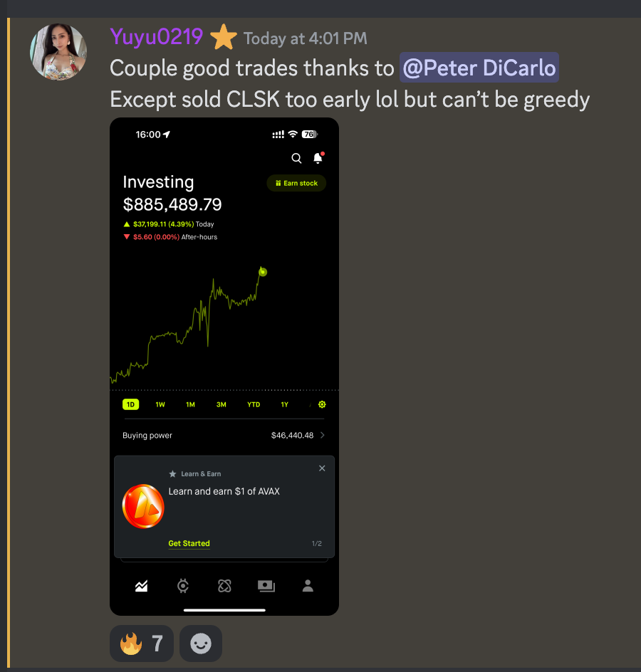This screenshot has width=641, height=672.
Task: Open the cash tab icon in bottom bar
Action: point(266,586)
